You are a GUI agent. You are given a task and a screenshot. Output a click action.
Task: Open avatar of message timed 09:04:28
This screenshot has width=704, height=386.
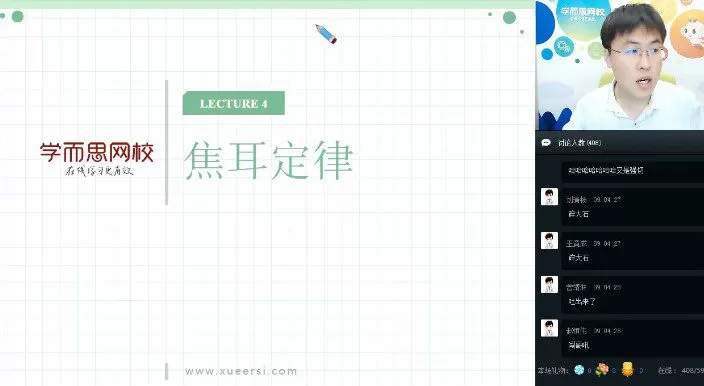(549, 328)
